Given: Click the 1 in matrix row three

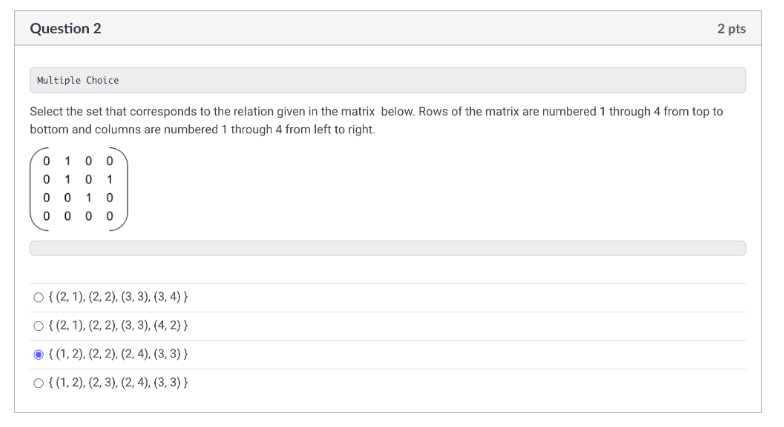Looking at the screenshot, I should pos(88,197).
